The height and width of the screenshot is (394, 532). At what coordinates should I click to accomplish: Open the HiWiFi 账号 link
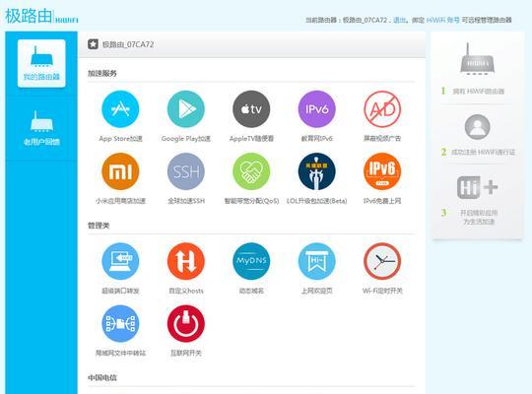[x=442, y=20]
